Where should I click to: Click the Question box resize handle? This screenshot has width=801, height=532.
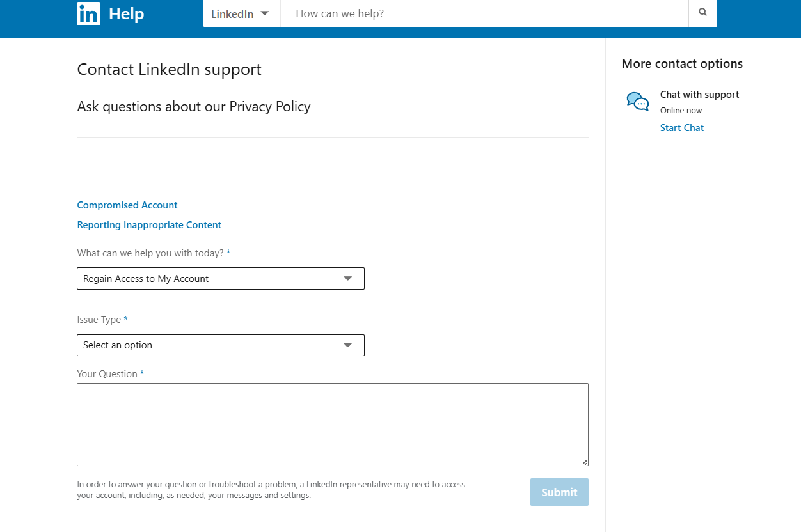(584, 462)
